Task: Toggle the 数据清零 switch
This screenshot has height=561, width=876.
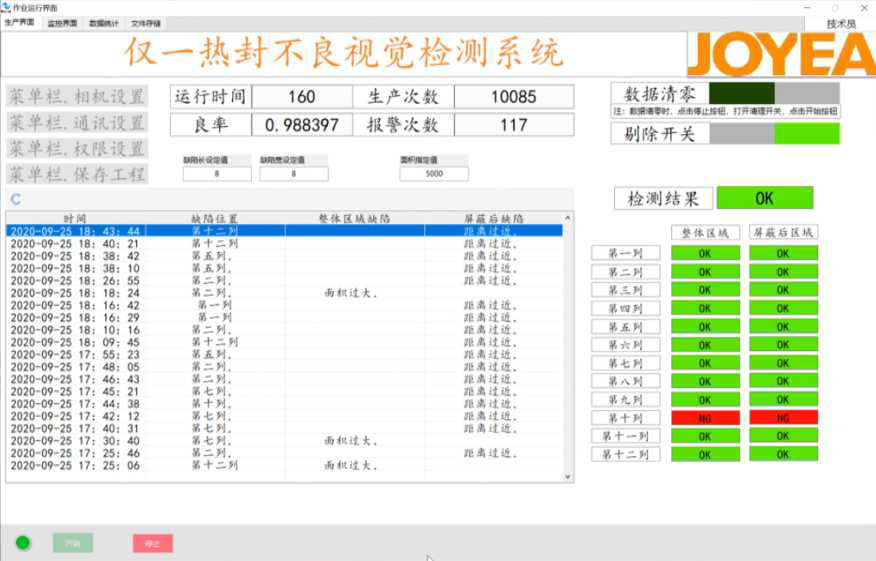Action: click(774, 93)
